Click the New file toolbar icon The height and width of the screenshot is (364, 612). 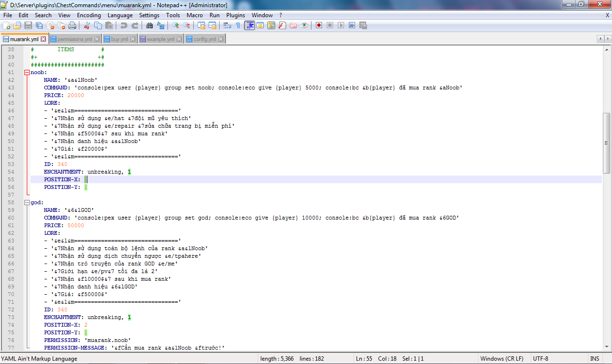click(7, 25)
